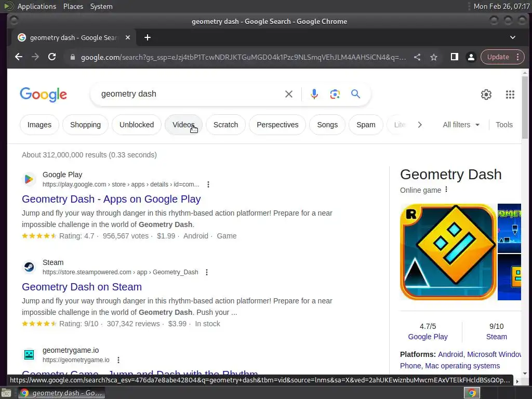Open options menu for Steam result
The image size is (532, 399).
click(x=207, y=272)
